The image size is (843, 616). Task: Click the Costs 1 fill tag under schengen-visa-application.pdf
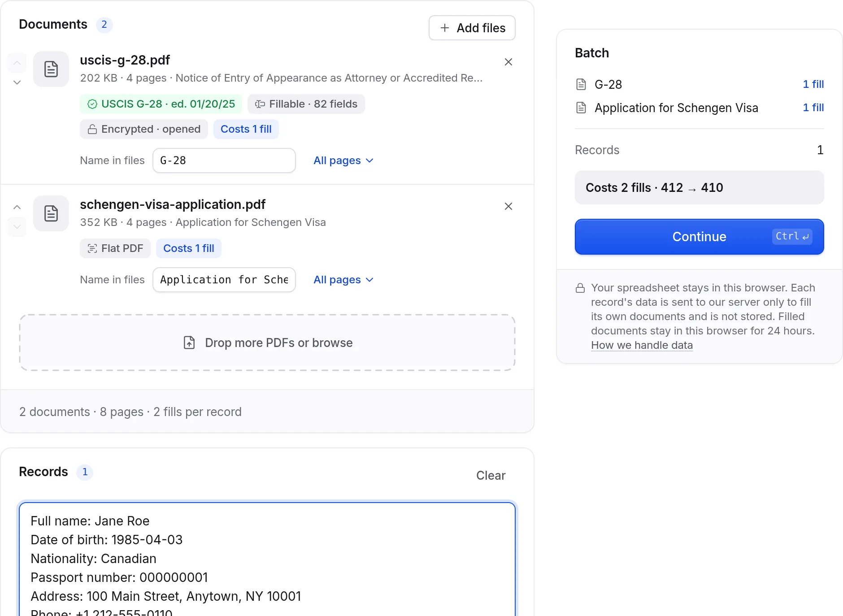pos(189,248)
